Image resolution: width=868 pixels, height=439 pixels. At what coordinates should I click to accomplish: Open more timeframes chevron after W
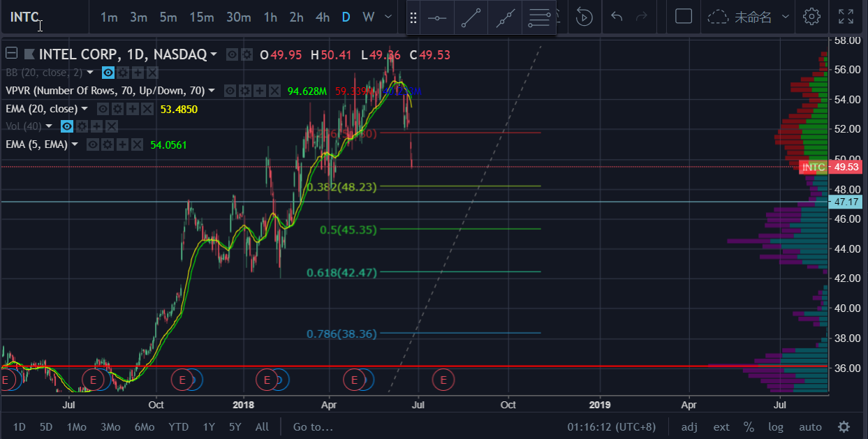388,17
